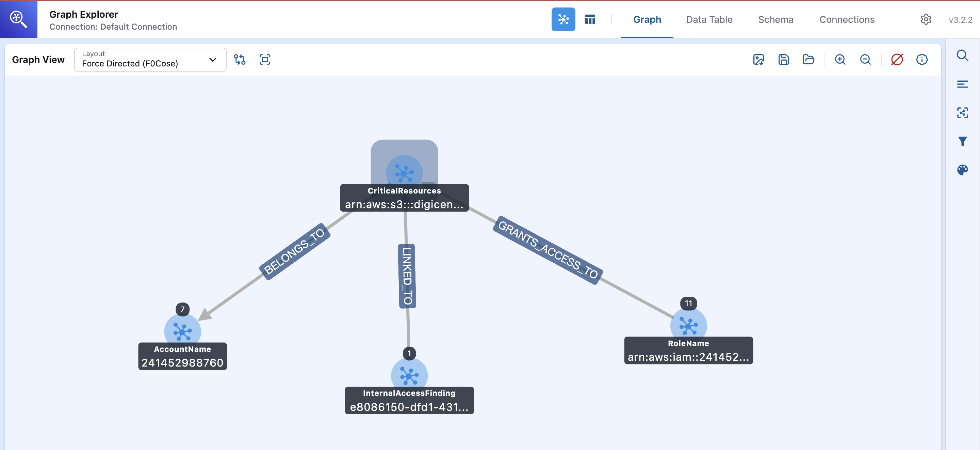Download screenshot of graph icon
The image size is (980, 450).
[758, 59]
